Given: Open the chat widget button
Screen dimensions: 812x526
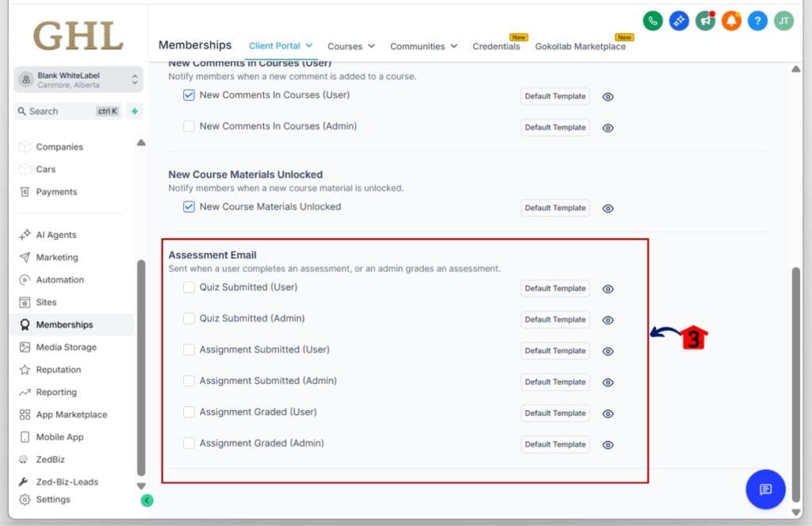Looking at the screenshot, I should point(765,490).
